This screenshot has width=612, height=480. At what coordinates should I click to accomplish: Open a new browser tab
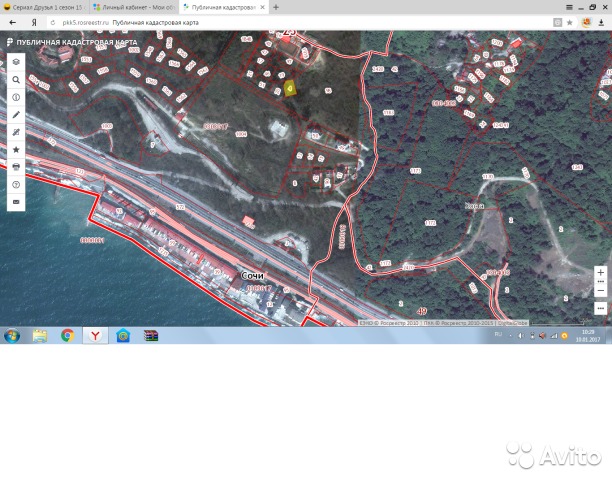click(276, 7)
